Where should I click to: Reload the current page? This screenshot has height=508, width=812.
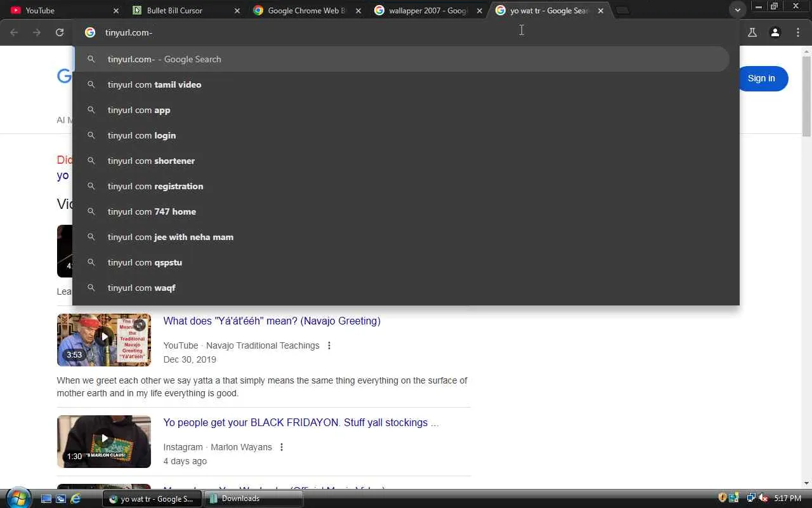[x=60, y=32]
